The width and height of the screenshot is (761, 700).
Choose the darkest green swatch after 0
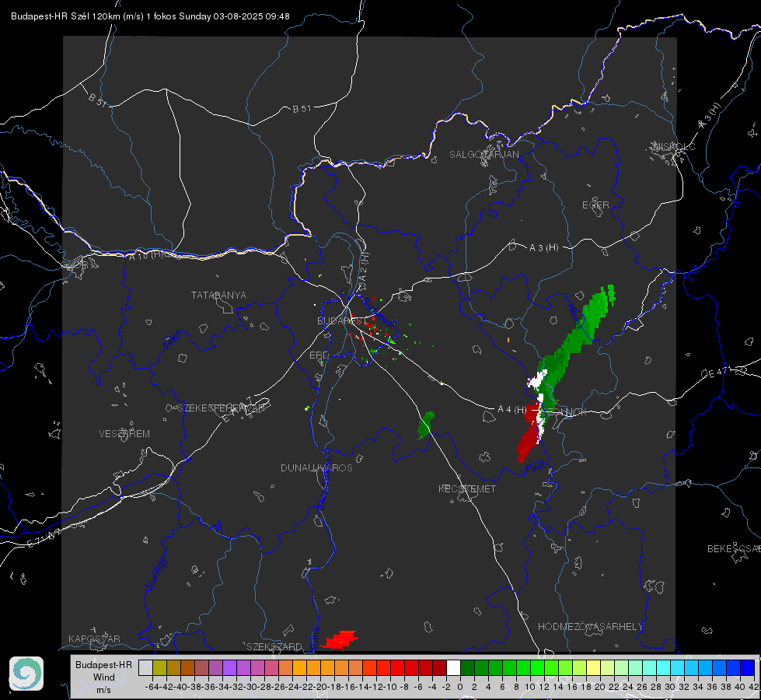coord(467,667)
